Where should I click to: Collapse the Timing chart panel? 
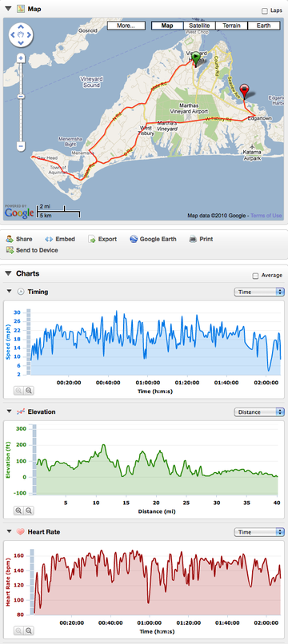pyautogui.click(x=10, y=292)
